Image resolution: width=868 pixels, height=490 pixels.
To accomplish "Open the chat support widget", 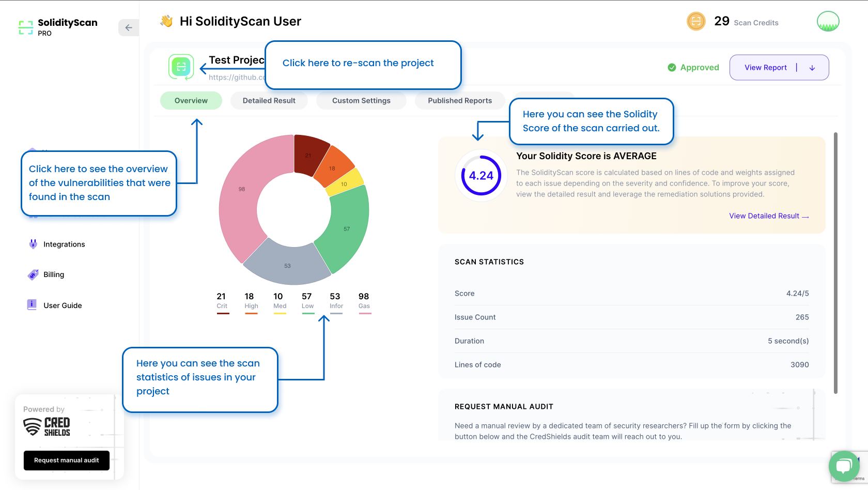I will click(x=844, y=466).
